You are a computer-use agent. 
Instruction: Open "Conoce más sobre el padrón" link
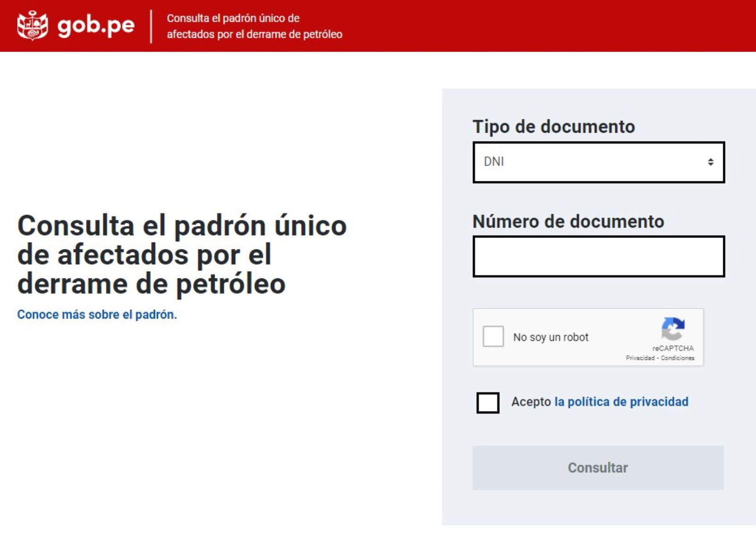point(97,315)
